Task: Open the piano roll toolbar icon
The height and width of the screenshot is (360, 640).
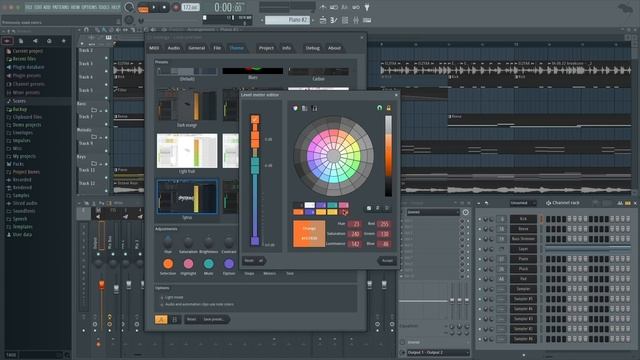Action: click(x=333, y=20)
